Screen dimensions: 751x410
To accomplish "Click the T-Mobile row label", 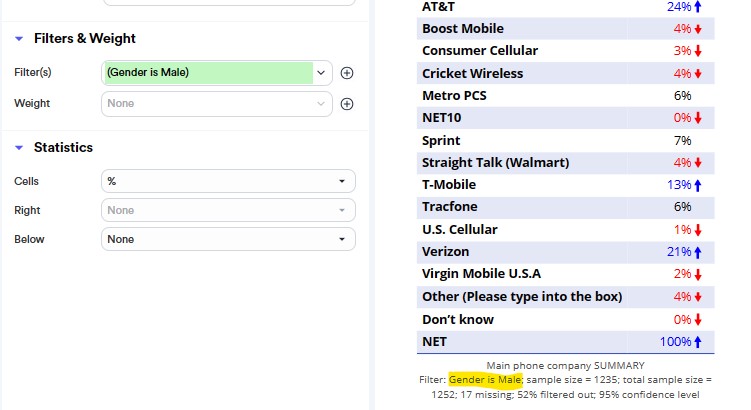I will 449,185.
